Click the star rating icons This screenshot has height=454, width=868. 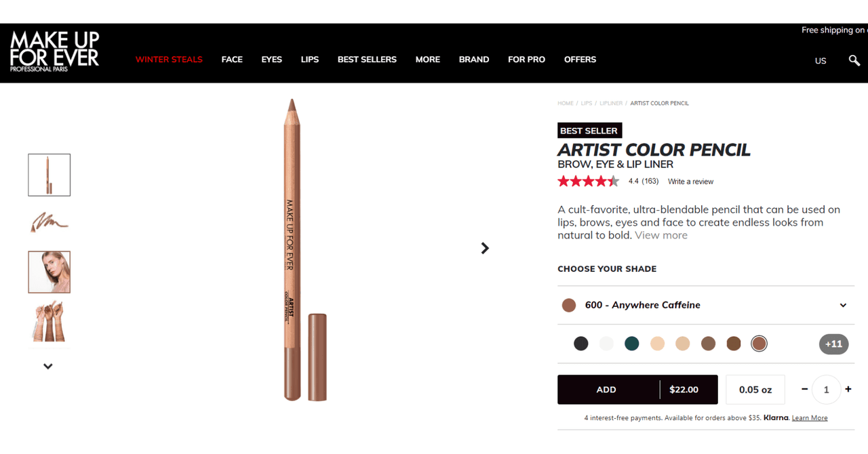pos(588,181)
